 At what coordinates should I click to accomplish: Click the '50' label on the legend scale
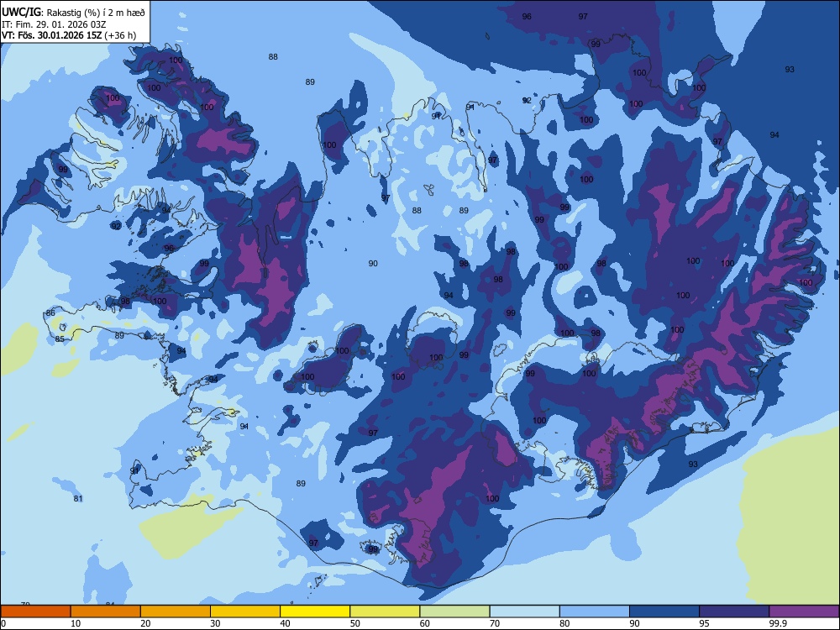(x=355, y=623)
